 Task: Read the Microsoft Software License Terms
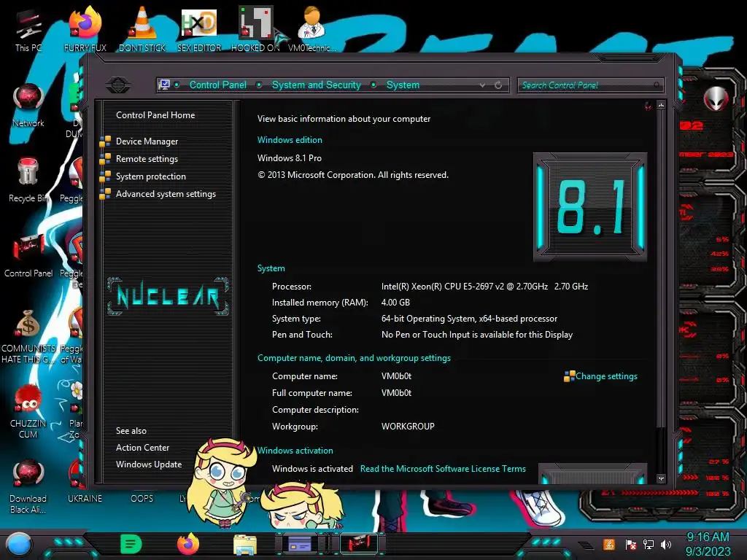(x=443, y=469)
